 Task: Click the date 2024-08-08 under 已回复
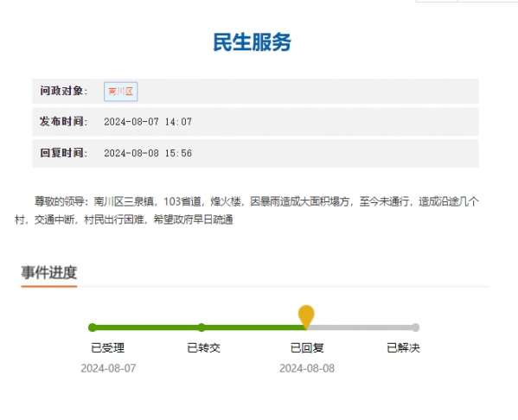point(307,368)
